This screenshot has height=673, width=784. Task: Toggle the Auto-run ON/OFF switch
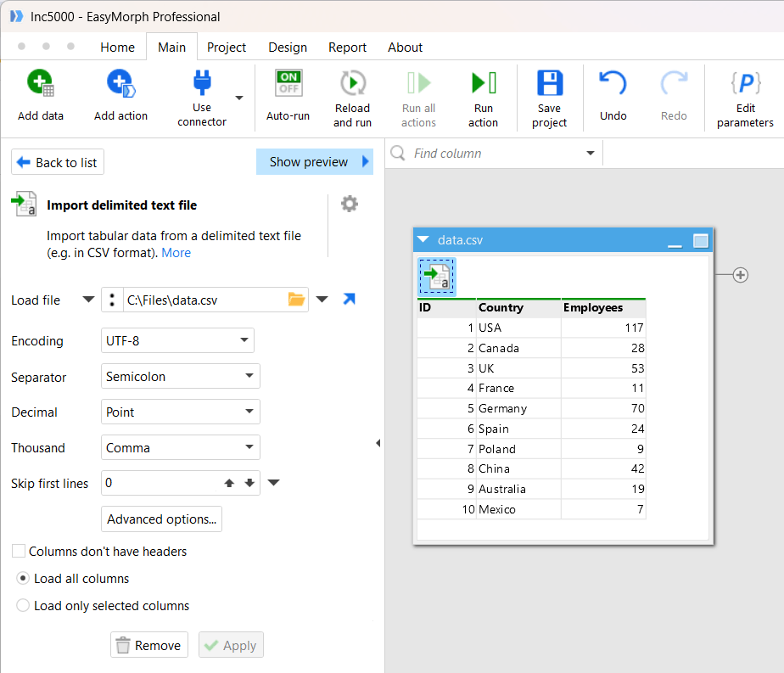tap(288, 83)
